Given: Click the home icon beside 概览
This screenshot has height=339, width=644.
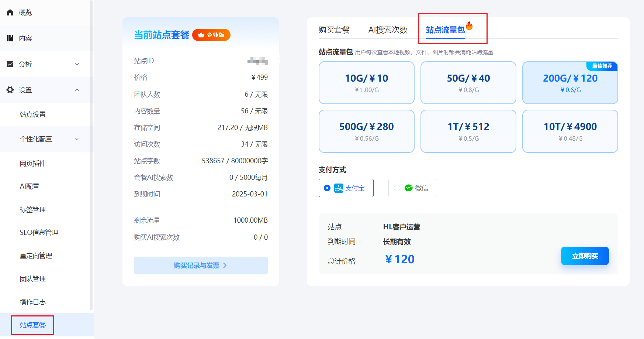Looking at the screenshot, I should pyautogui.click(x=10, y=13).
